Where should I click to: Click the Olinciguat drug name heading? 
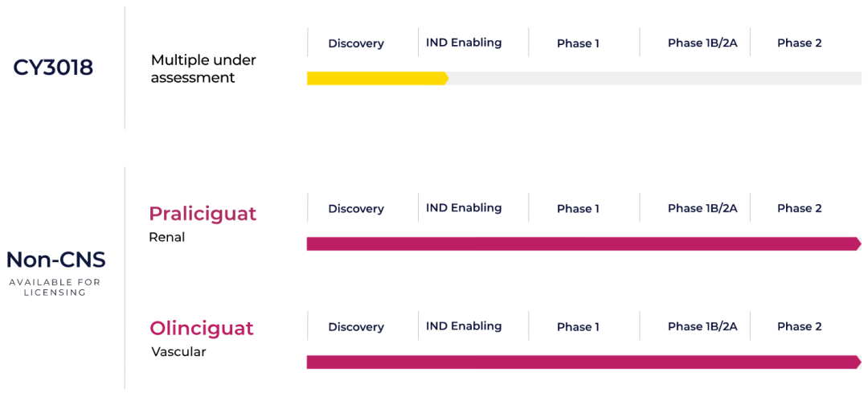[x=202, y=328]
